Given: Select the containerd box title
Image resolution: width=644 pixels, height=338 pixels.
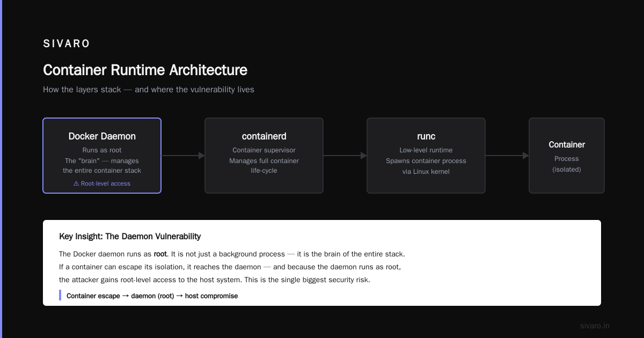Looking at the screenshot, I should click(x=264, y=136).
